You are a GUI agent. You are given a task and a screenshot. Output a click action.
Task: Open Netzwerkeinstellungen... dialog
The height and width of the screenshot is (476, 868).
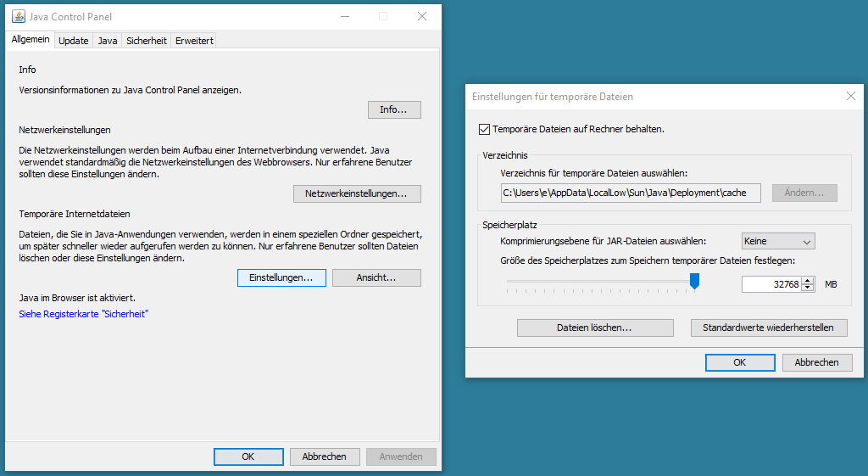pyautogui.click(x=357, y=194)
